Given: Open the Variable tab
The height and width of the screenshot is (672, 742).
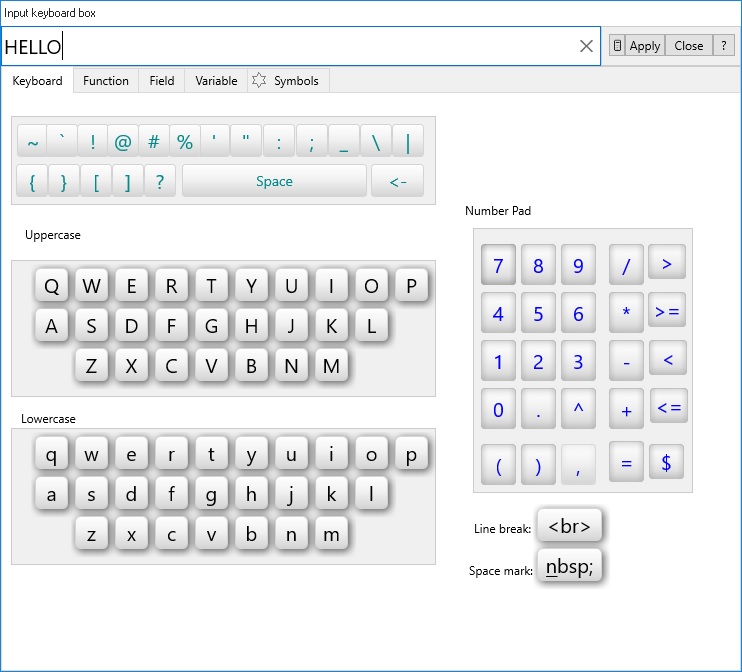Looking at the screenshot, I should pyautogui.click(x=216, y=80).
